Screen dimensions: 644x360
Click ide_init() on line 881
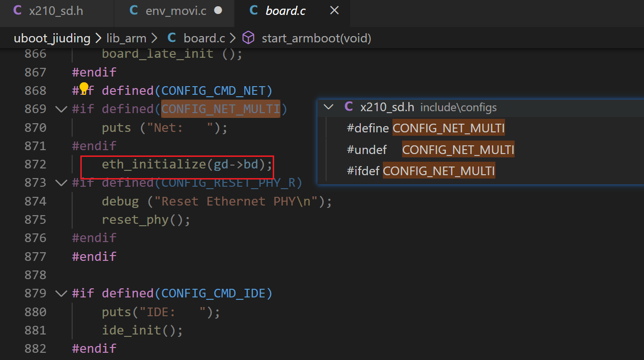click(x=142, y=330)
